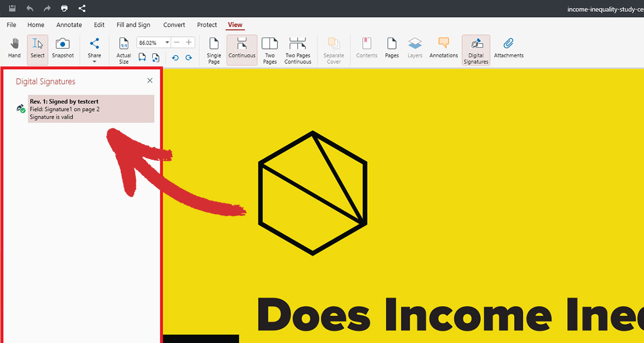
Task: Set zoom to Actual Size
Action: point(123,49)
